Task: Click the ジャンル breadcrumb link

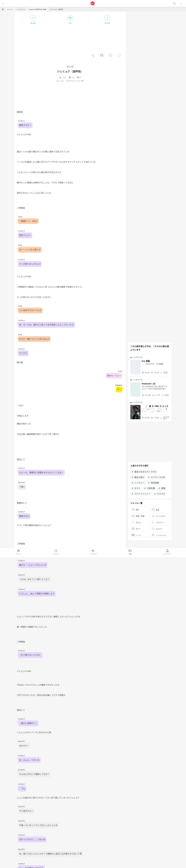Action: (10, 9)
